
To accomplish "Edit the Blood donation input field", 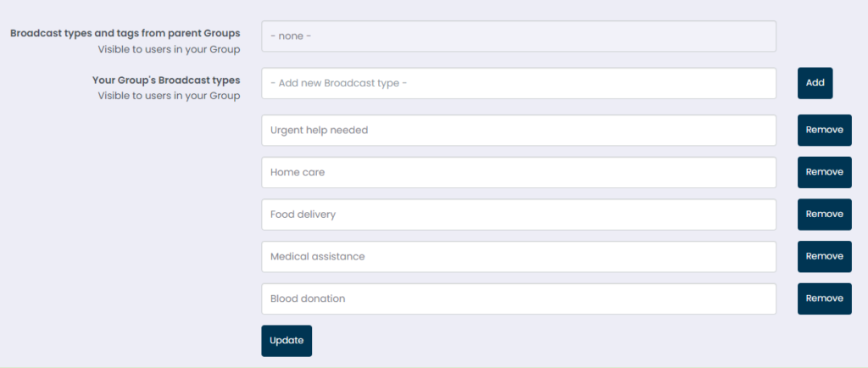I will 518,298.
